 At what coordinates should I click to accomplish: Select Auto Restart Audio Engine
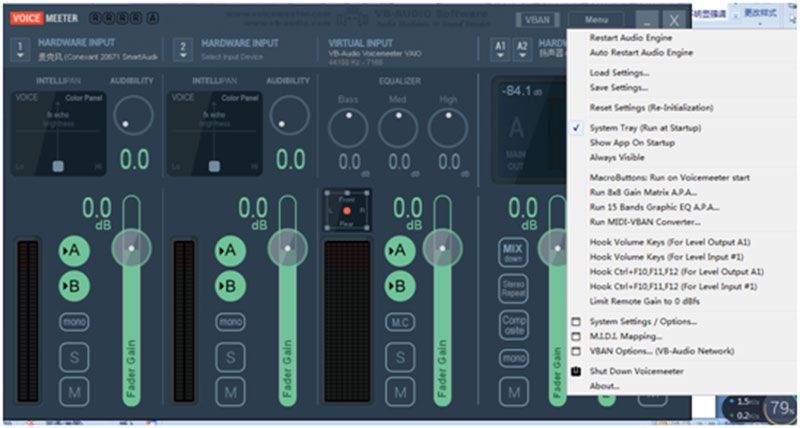[641, 53]
